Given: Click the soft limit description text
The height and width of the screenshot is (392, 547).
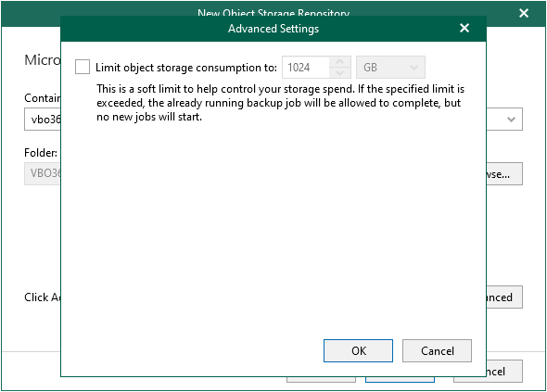Looking at the screenshot, I should point(281,103).
